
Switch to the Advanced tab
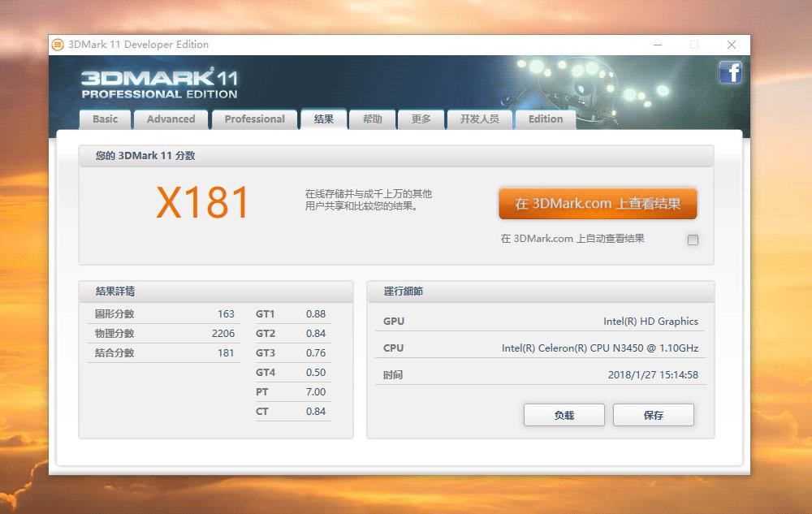(x=171, y=119)
